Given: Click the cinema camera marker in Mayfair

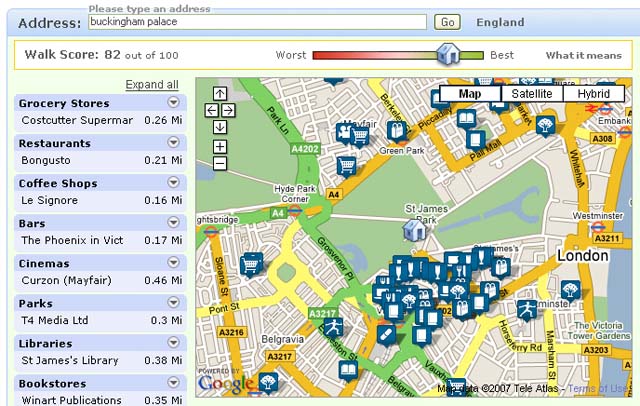Looking at the screenshot, I should pyautogui.click(x=344, y=132).
